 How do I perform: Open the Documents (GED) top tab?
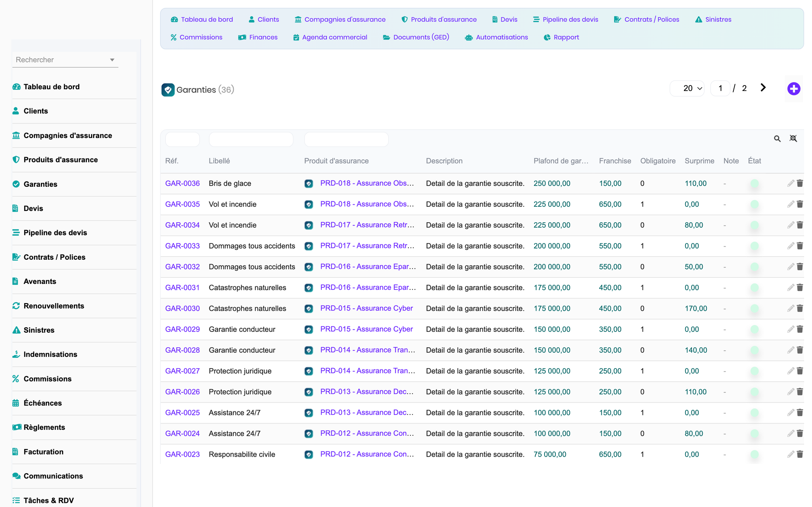coord(416,38)
